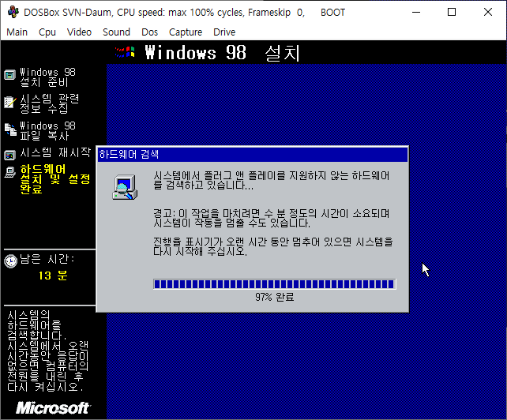Click the 시스템 관련 정보 수집 notepad icon

click(9, 102)
